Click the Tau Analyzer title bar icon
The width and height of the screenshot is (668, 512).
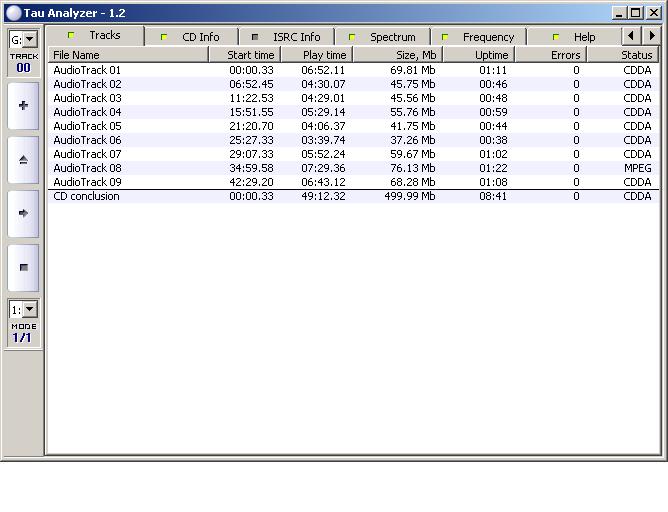point(13,13)
